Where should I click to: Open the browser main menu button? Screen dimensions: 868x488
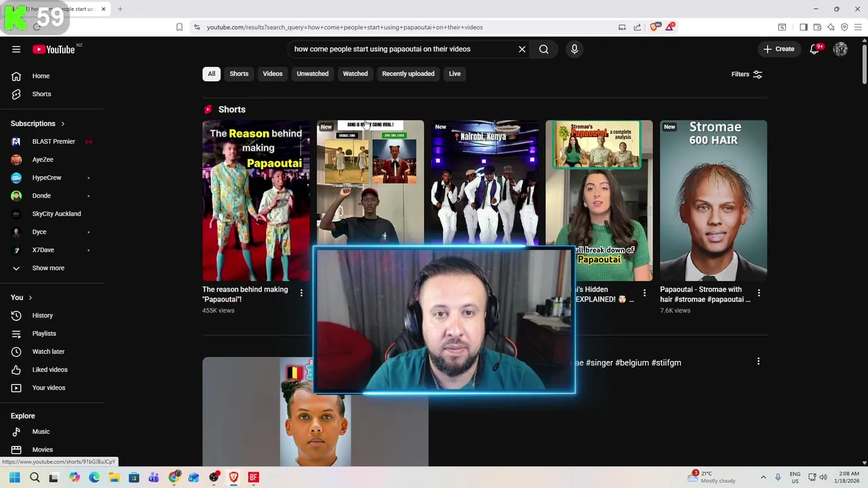(858, 27)
